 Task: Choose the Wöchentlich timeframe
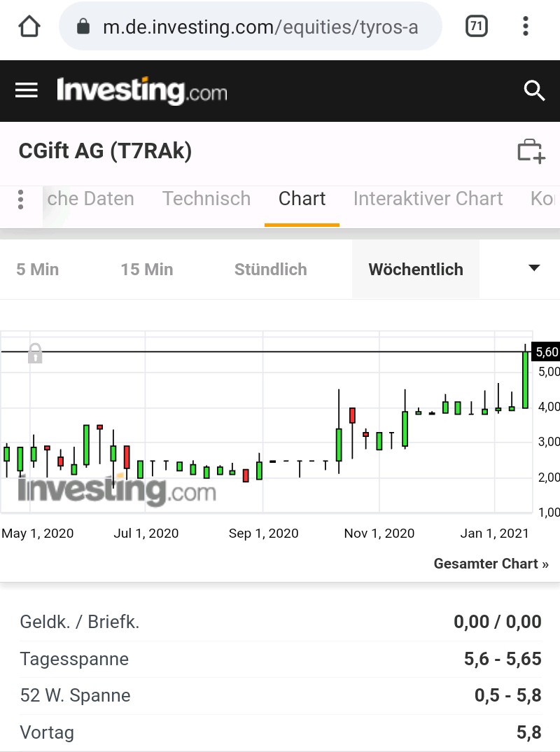(416, 270)
